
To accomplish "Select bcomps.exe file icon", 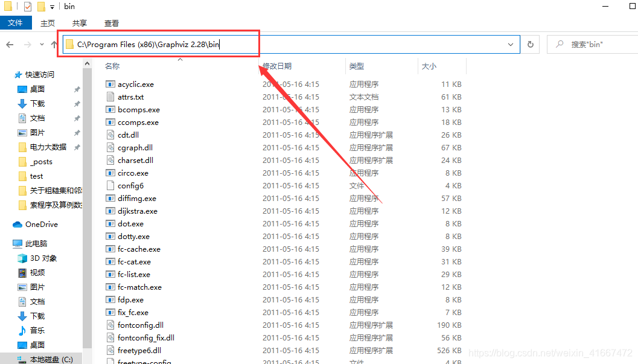I will (110, 109).
